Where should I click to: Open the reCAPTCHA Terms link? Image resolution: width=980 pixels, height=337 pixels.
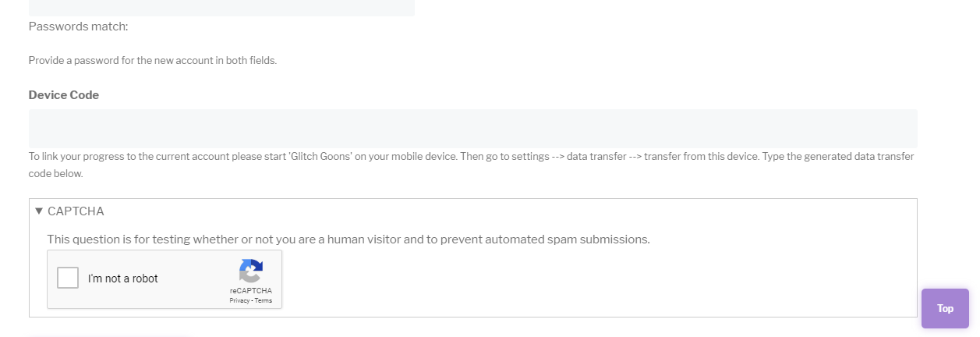coord(264,300)
